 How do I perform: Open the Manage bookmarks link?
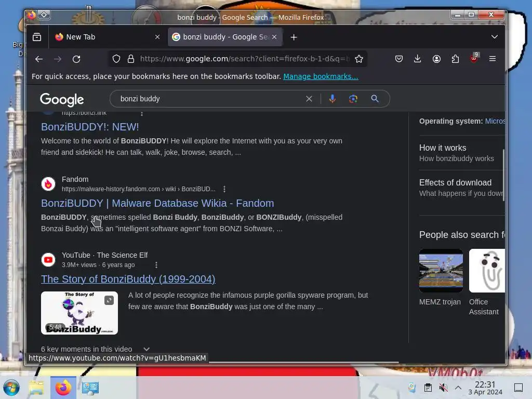coord(321,76)
